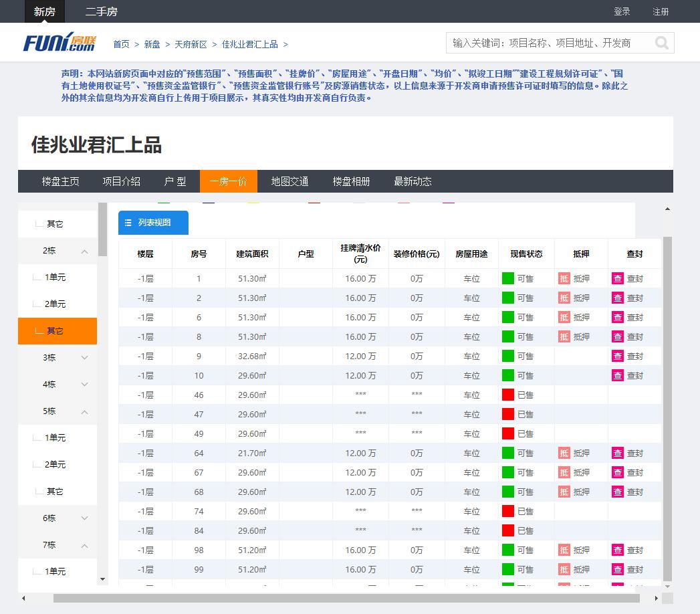The image size is (700, 614).
Task: Click the 列表视图 button
Action: 153,223
